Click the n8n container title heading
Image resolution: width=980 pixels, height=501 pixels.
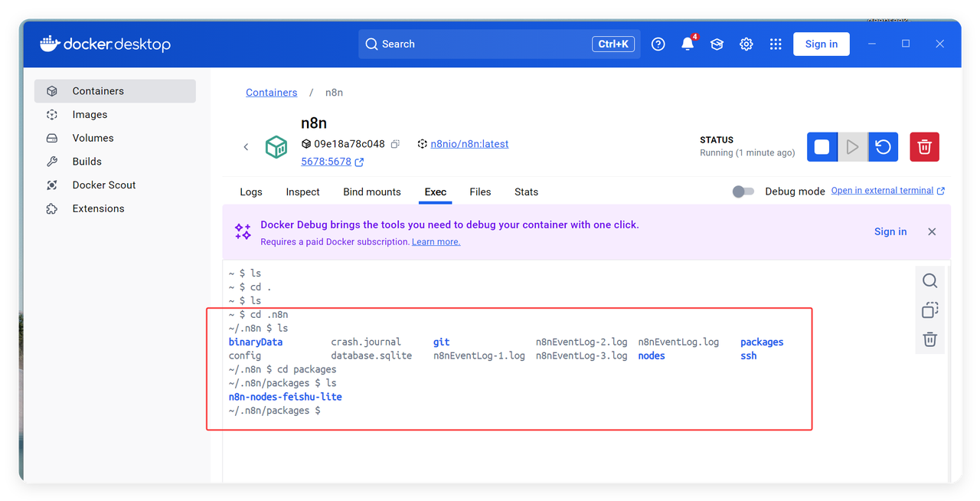coord(314,123)
